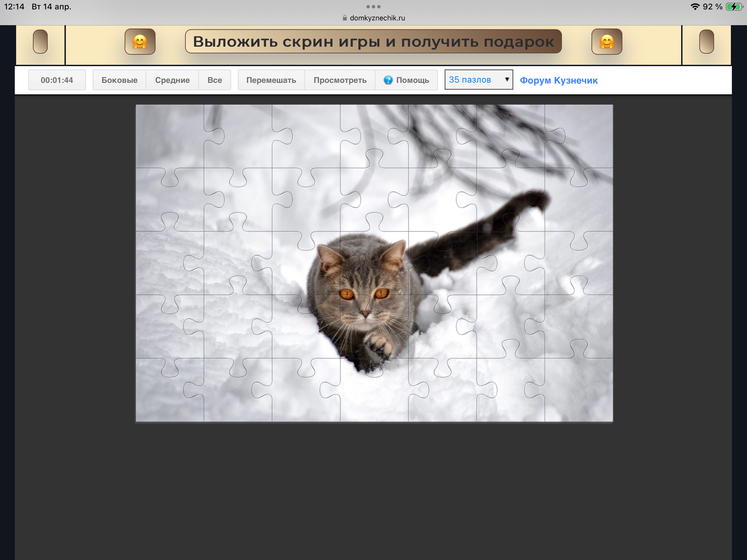Click the far-left brown rounded button
Image resolution: width=747 pixels, height=560 pixels.
40,42
